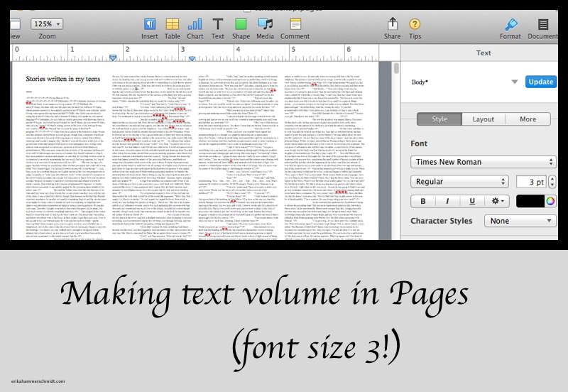Switch to the Style tab
The width and height of the screenshot is (568, 392).
[439, 119]
